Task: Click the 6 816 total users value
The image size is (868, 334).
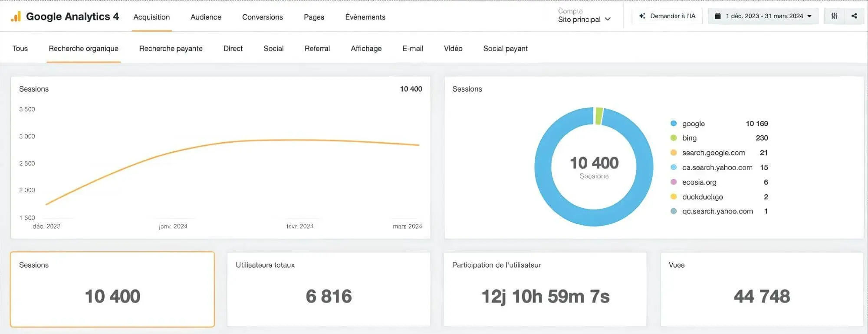Action: pyautogui.click(x=329, y=297)
